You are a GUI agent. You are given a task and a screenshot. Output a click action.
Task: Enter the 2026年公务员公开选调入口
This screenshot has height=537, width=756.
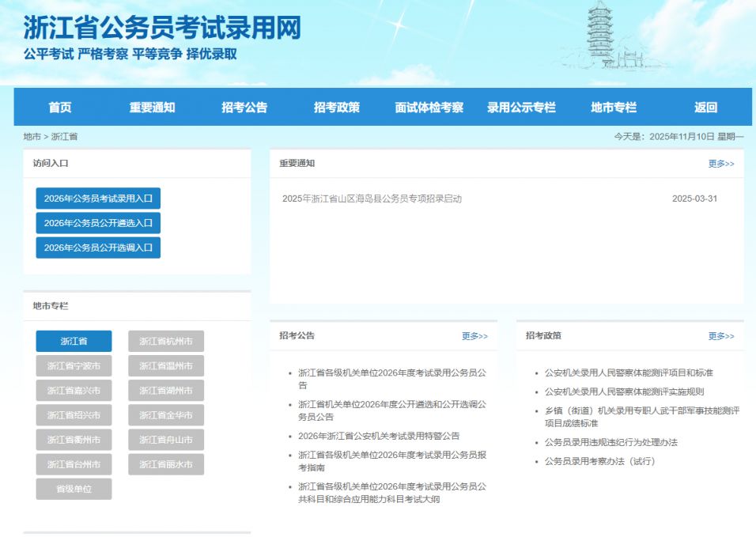tap(98, 248)
